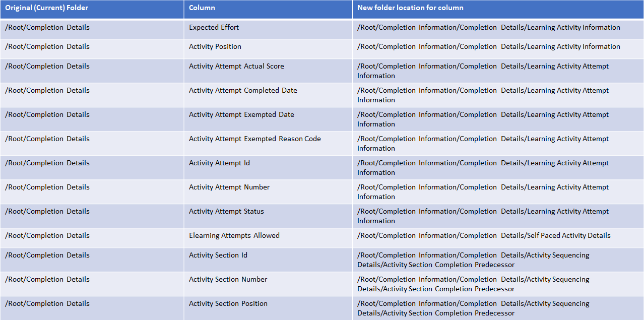Select the "Activity Section Position" cell
644x320 pixels.
coord(228,304)
